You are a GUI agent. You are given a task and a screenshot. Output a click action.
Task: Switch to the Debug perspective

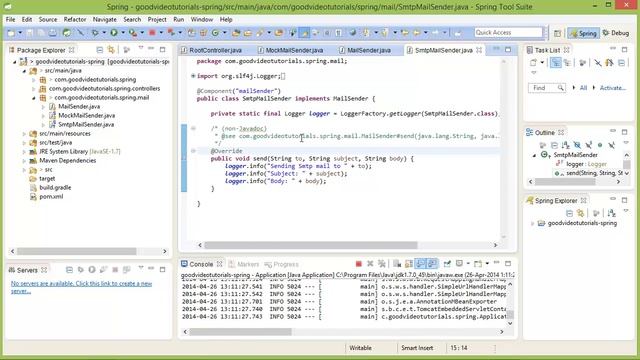tap(616, 33)
